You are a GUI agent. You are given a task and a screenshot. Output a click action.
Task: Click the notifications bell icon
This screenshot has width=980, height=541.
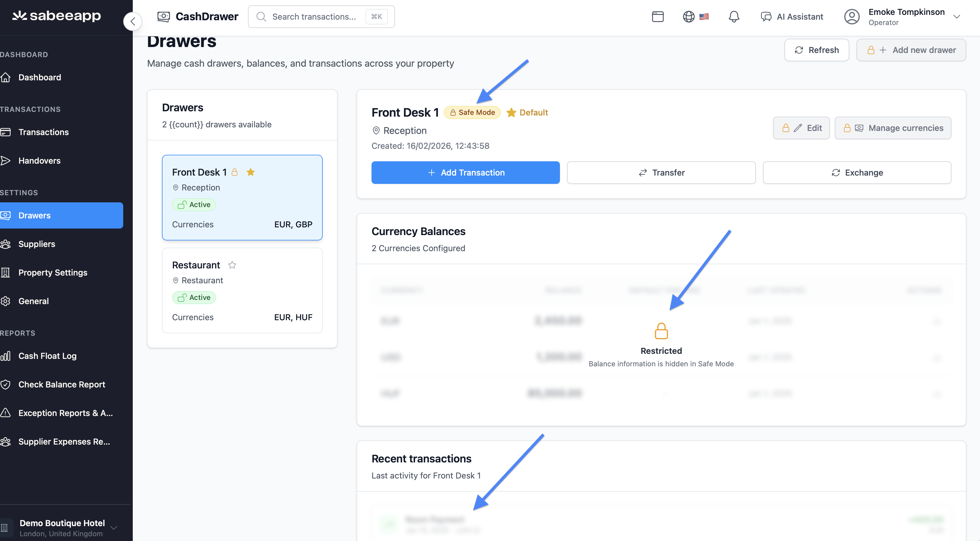tap(734, 17)
